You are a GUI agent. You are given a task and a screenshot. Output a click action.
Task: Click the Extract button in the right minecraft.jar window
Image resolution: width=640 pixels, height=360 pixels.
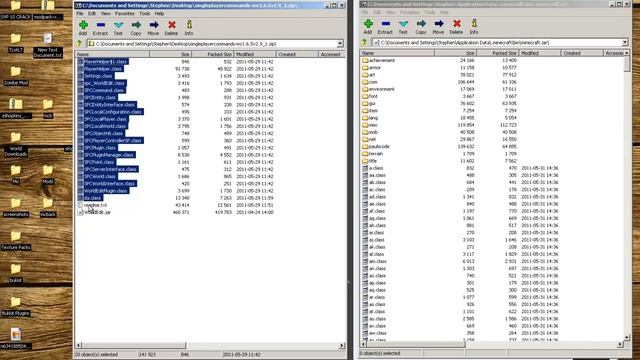click(385, 27)
